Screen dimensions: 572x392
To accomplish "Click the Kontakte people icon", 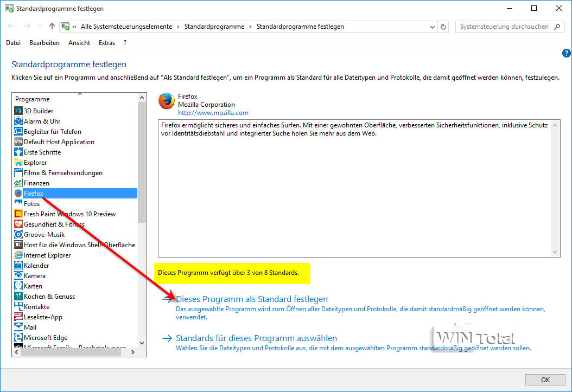I will click(18, 306).
